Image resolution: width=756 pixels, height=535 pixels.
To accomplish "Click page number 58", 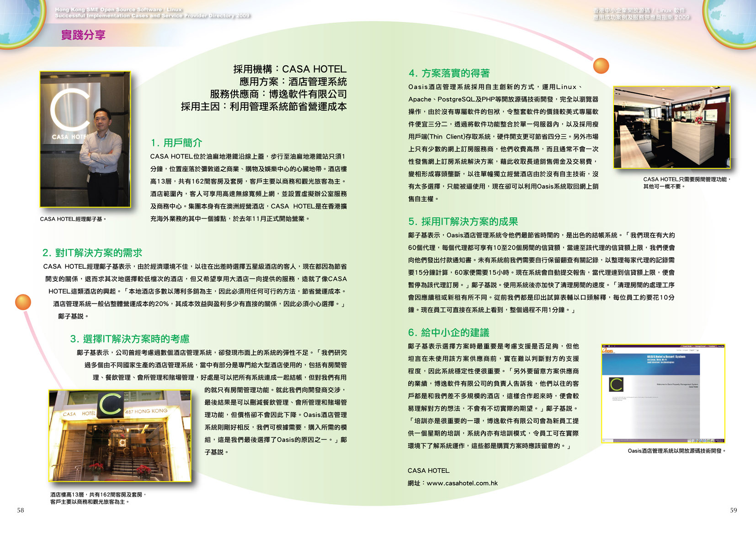I will click(x=21, y=510).
